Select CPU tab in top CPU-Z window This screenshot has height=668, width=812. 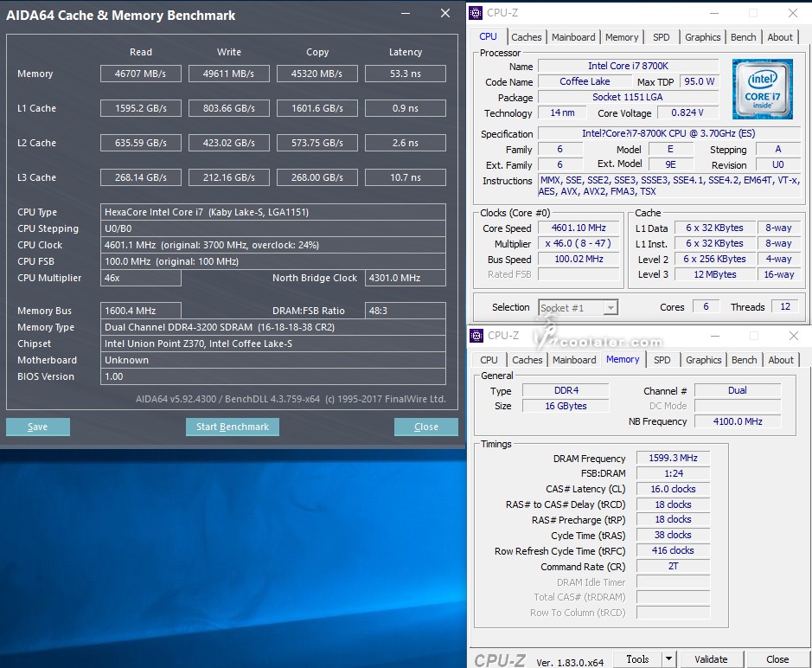pyautogui.click(x=488, y=37)
